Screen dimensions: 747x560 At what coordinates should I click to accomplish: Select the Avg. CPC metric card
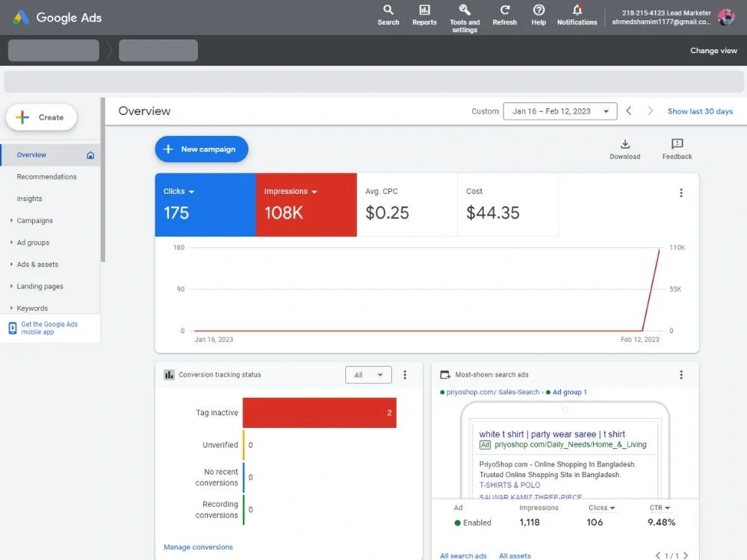(407, 205)
